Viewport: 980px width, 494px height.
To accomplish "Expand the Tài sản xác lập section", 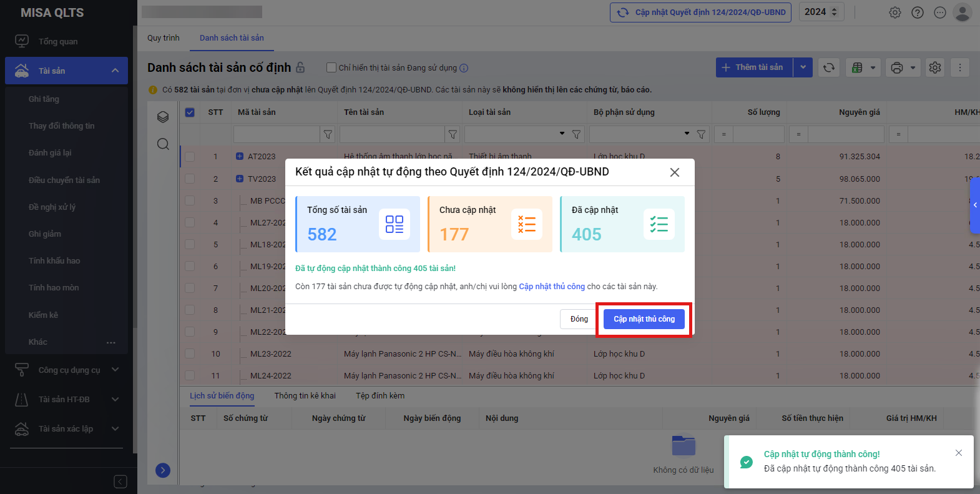I will click(115, 428).
